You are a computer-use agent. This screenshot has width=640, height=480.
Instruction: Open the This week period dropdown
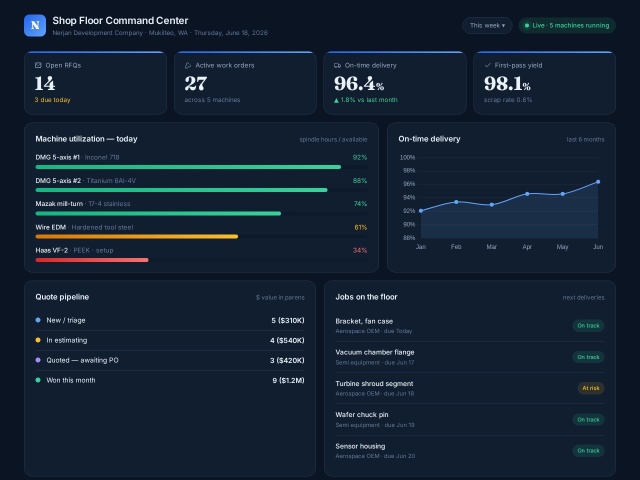[x=487, y=25]
